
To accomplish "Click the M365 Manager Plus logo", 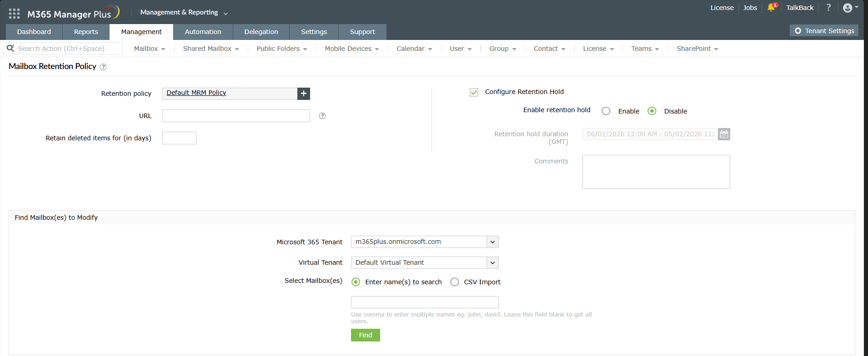I will point(73,13).
